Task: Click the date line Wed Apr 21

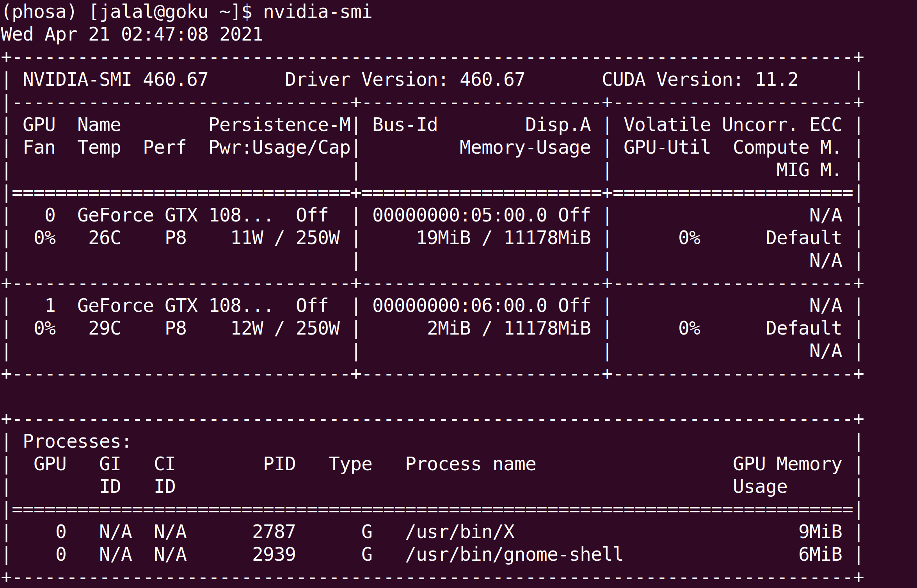Action: (132, 34)
